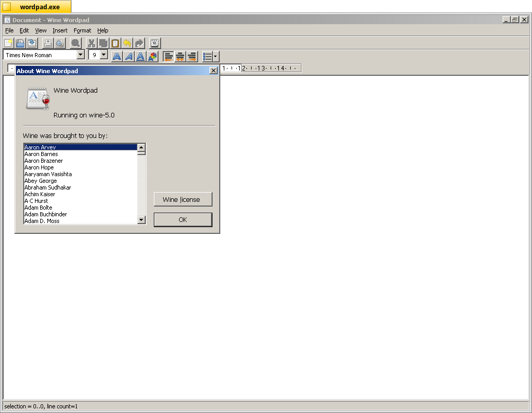Toggle Italic formatting

coord(129,56)
